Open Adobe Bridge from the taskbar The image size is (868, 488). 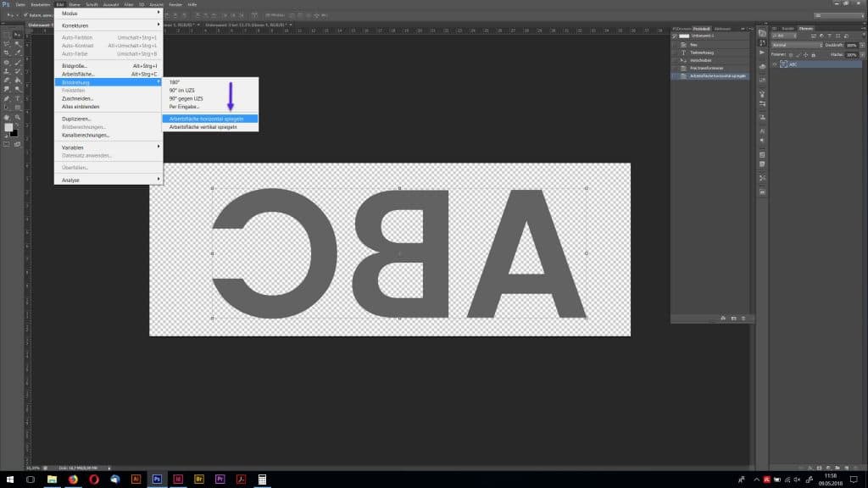(x=199, y=480)
